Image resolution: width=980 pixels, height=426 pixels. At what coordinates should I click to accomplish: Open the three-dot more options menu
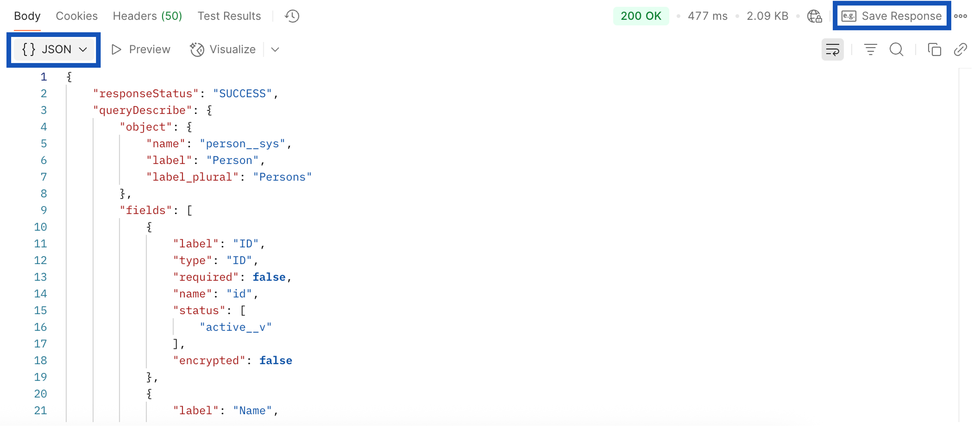(960, 16)
